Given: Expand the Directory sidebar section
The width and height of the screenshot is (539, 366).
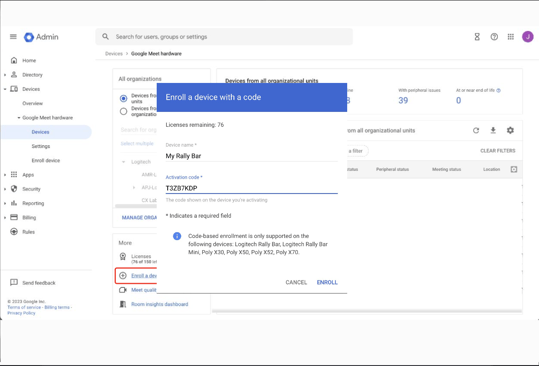Looking at the screenshot, I should point(5,75).
